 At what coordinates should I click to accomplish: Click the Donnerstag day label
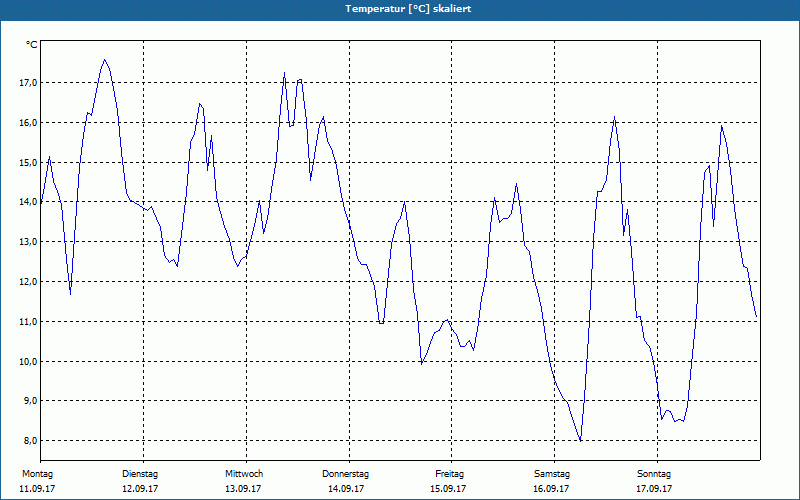click(x=345, y=474)
